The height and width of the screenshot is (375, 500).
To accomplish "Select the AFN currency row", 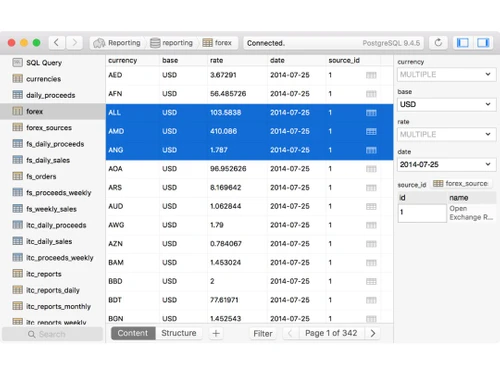I will coord(249,94).
